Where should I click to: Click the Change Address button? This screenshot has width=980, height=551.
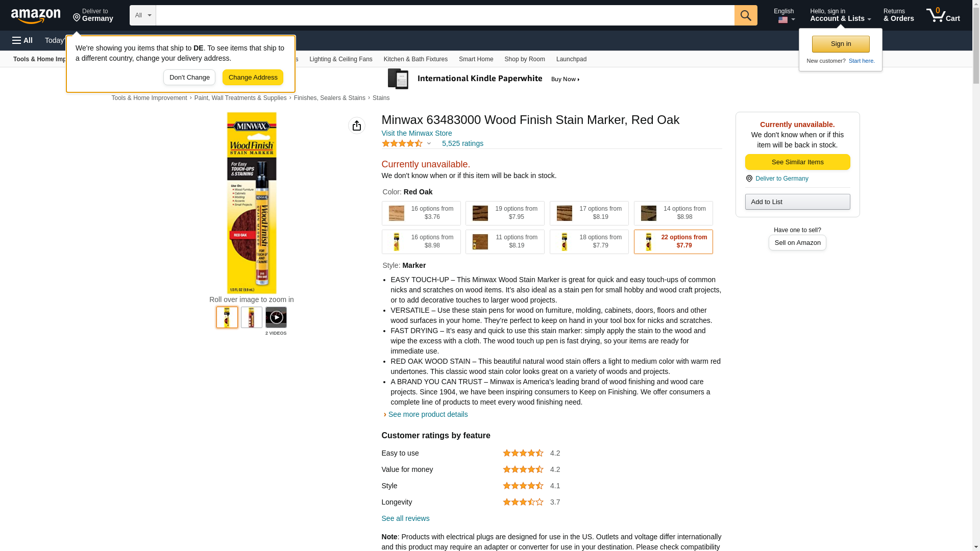pyautogui.click(x=253, y=78)
